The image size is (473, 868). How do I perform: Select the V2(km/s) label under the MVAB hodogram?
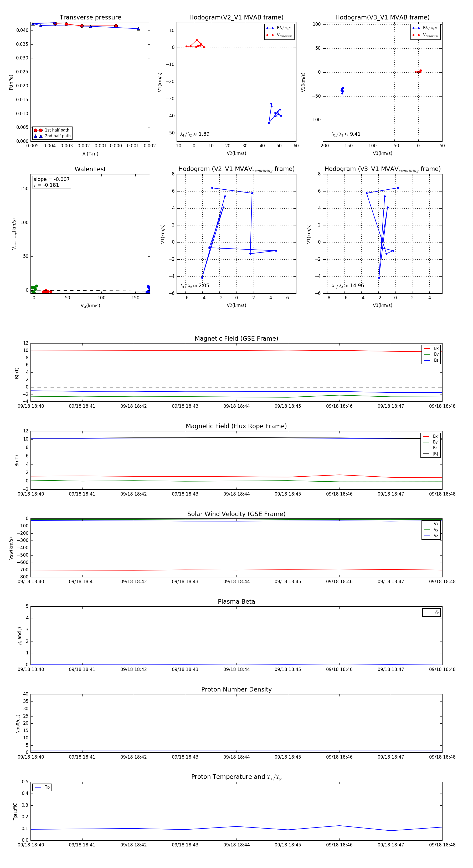tap(236, 153)
